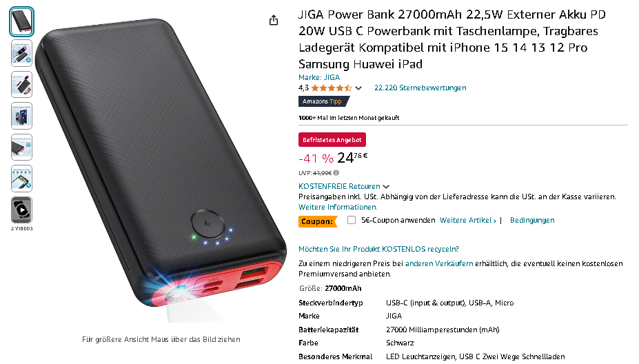Click the Befristetes Angebot badge
The image size is (639, 364).
(332, 140)
